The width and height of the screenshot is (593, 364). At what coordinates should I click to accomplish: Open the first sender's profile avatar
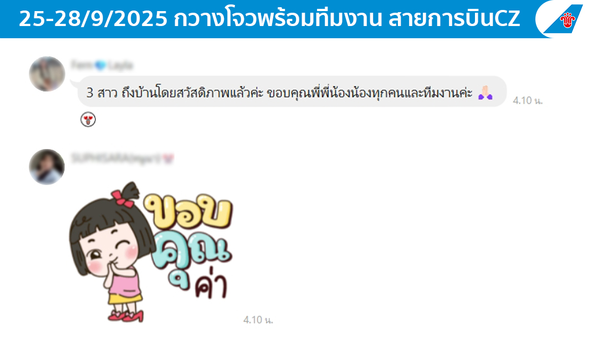47,74
